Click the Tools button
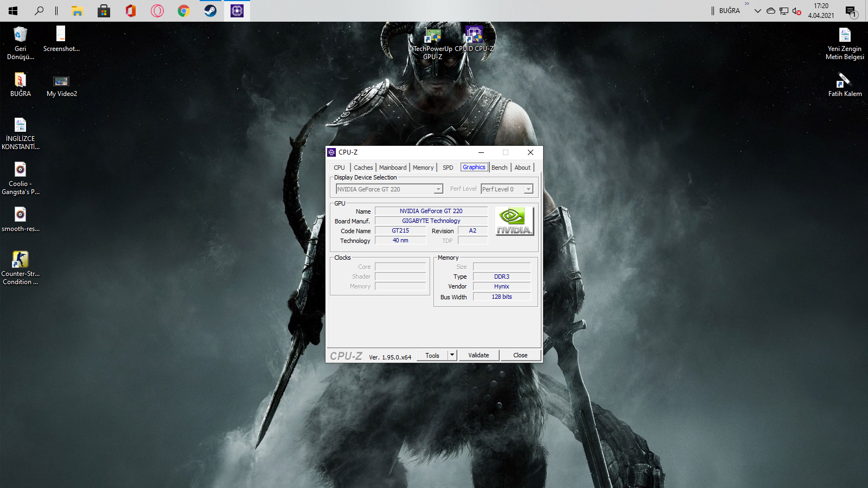 432,355
